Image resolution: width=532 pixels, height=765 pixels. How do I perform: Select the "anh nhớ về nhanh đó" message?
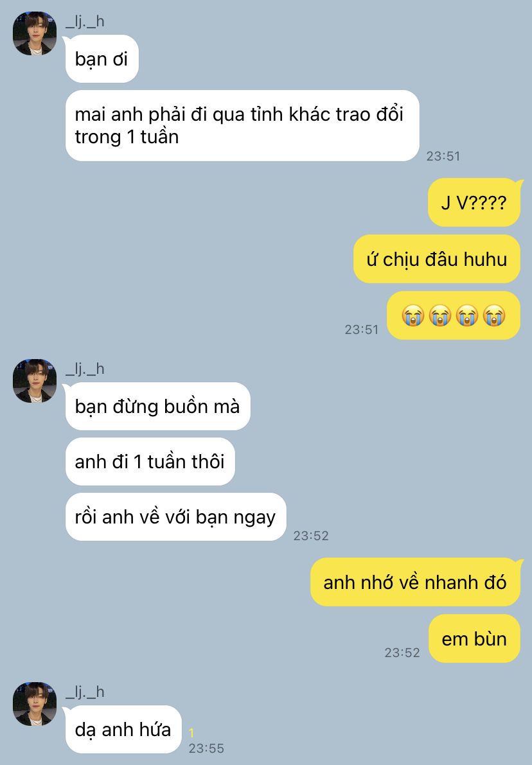point(415,582)
